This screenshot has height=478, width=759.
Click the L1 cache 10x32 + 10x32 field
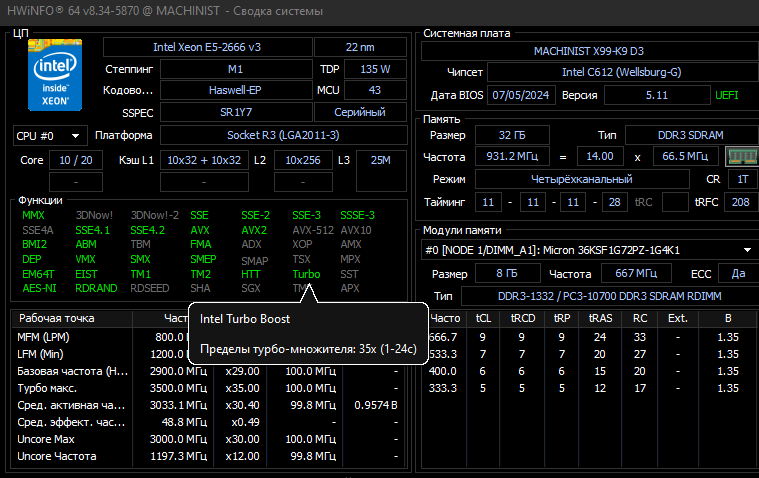point(204,160)
